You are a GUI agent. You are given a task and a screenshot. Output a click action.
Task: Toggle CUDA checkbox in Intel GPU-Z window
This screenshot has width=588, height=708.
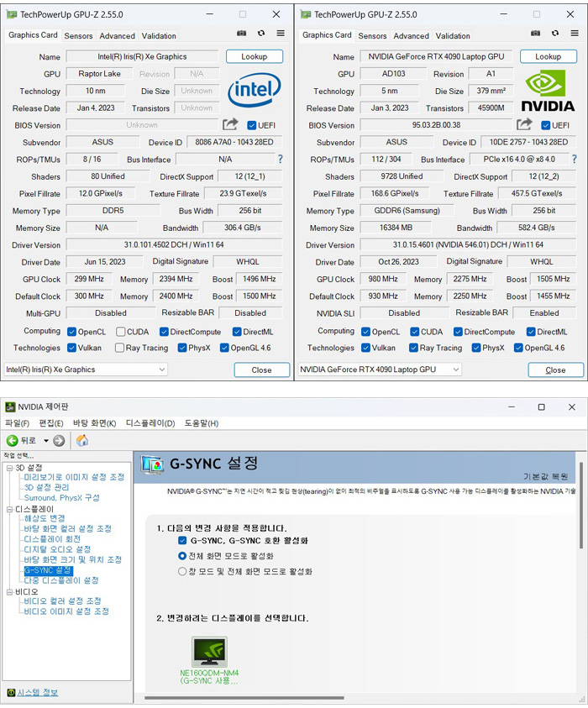pyautogui.click(x=120, y=332)
